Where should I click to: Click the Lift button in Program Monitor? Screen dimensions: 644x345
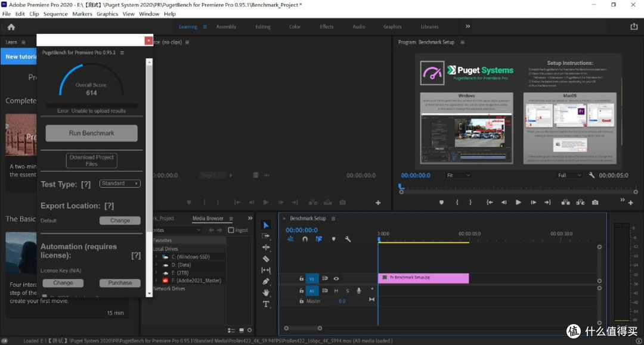(565, 202)
